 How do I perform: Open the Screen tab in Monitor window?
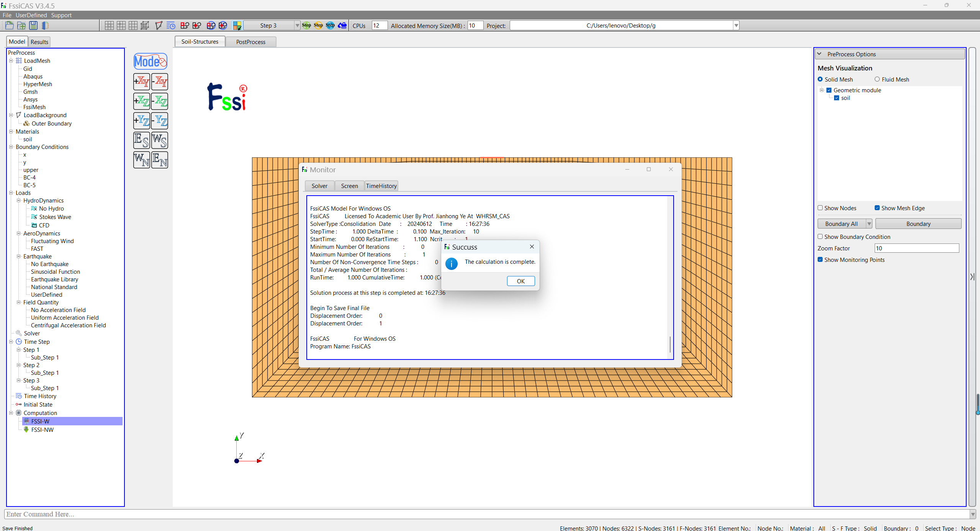click(x=349, y=186)
